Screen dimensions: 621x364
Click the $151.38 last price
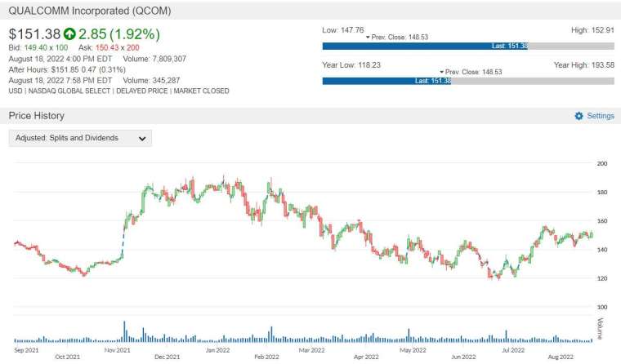[x=34, y=34]
